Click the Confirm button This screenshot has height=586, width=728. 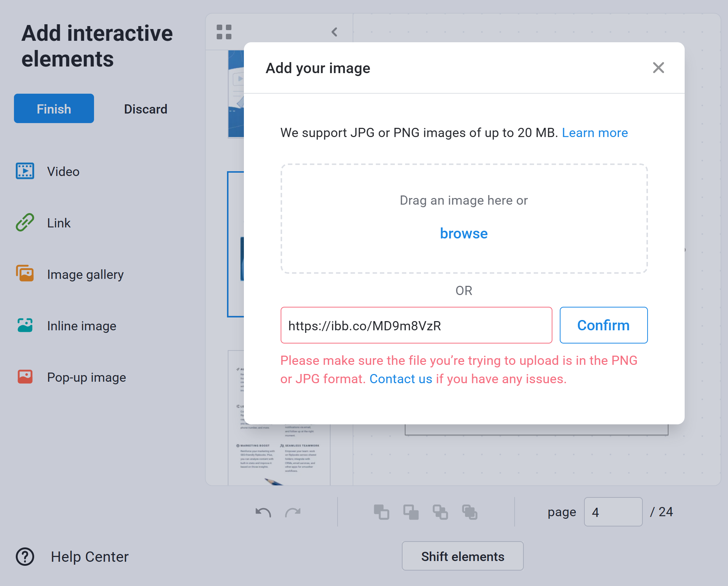(603, 325)
